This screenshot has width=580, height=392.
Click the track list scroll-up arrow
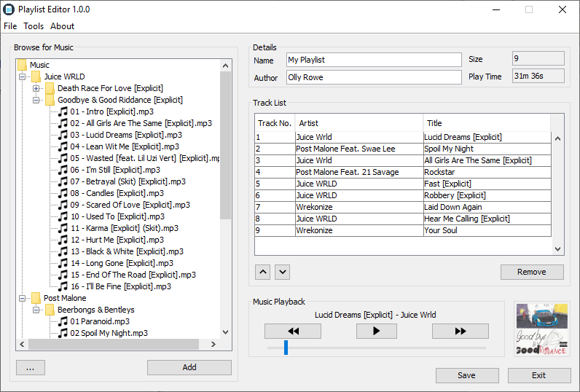click(x=558, y=138)
